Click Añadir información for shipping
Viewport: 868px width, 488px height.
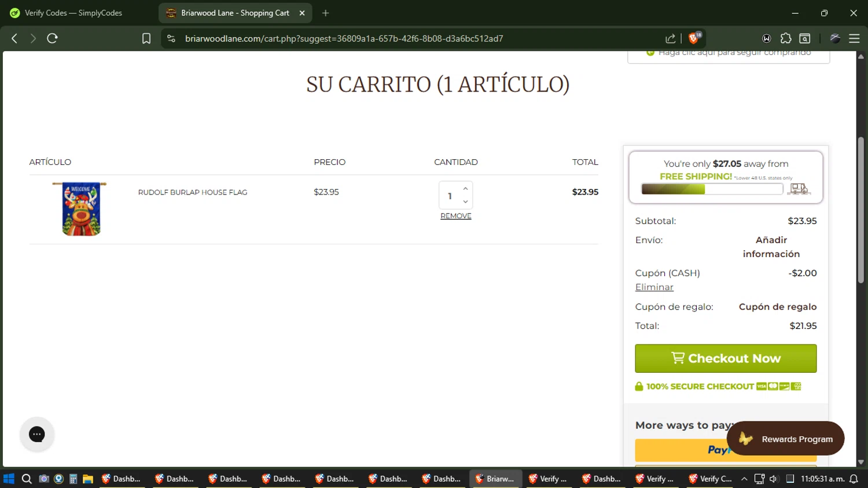[771, 247]
